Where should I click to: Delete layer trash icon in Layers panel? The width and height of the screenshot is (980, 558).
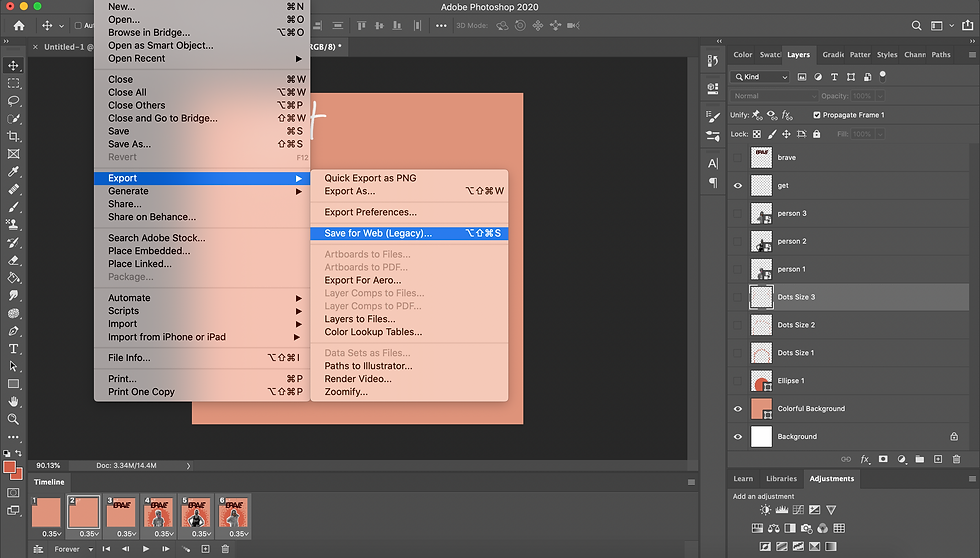956,459
